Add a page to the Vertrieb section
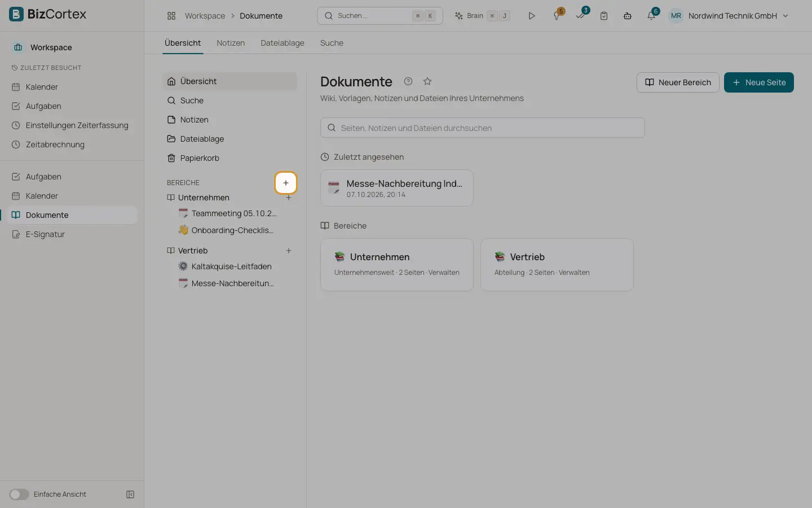The width and height of the screenshot is (812, 508). click(x=289, y=251)
